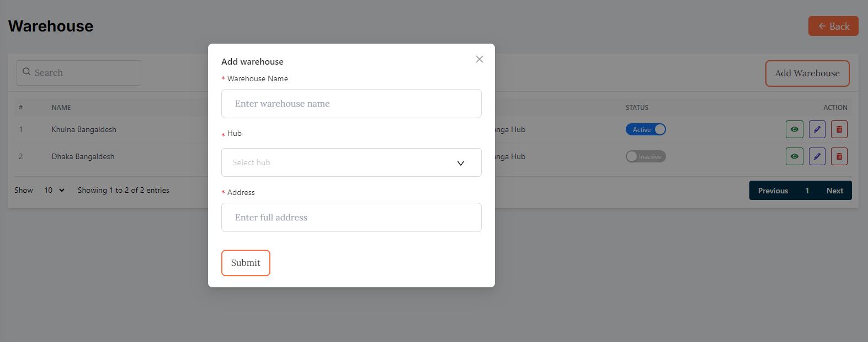
Task: Expand hub list using chevron arrow
Action: 461,163
